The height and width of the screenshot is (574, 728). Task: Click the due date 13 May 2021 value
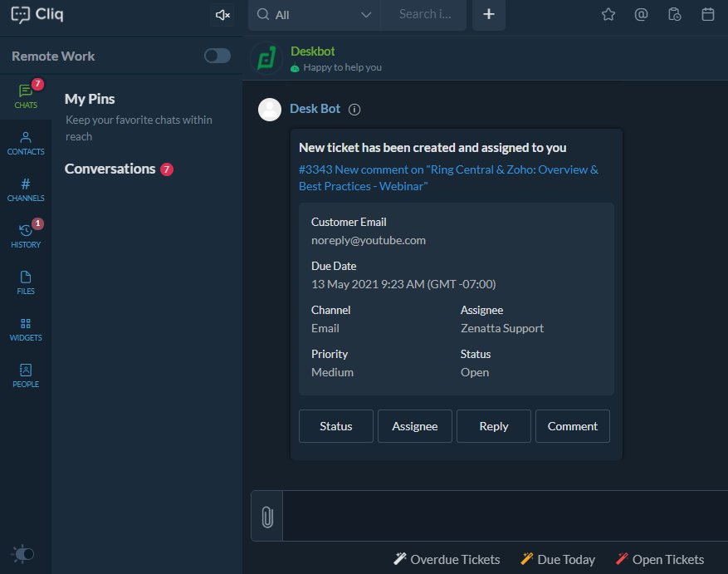(403, 284)
